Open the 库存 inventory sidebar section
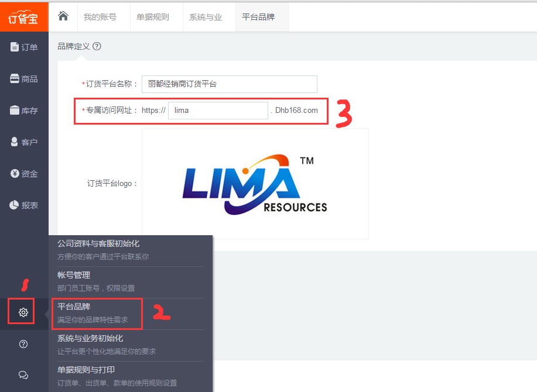 [24, 111]
